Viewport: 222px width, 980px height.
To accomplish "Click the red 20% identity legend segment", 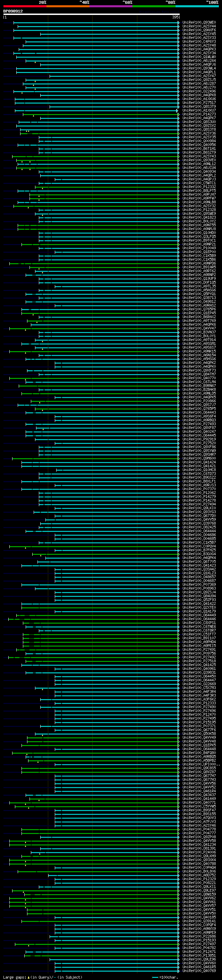I will click(x=25, y=6).
